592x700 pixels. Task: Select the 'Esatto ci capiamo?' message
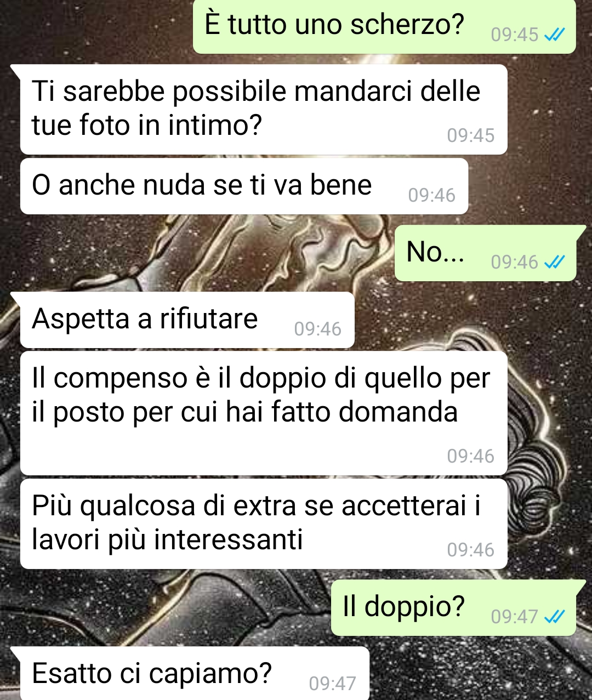tap(195, 674)
